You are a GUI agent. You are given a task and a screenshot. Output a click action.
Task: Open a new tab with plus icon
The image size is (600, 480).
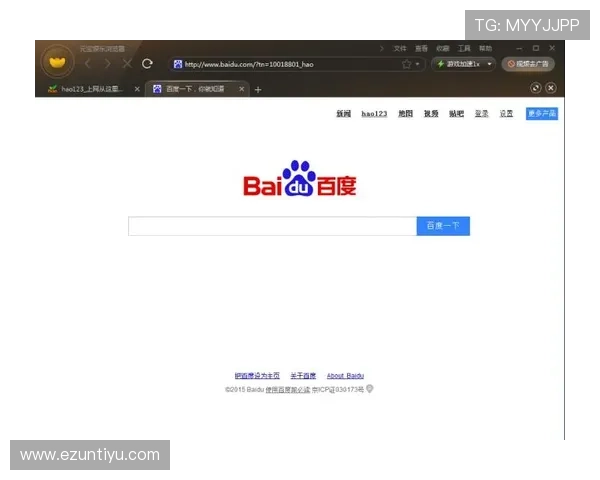[x=258, y=90]
